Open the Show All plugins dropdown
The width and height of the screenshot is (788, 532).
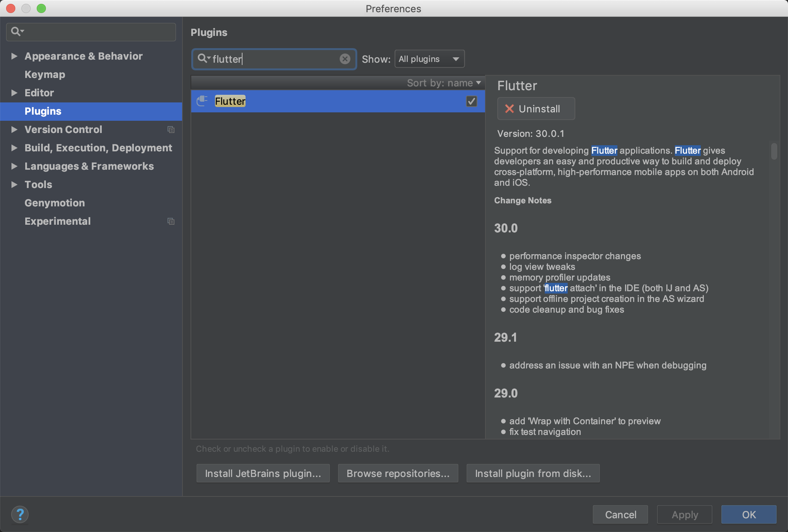tap(429, 59)
